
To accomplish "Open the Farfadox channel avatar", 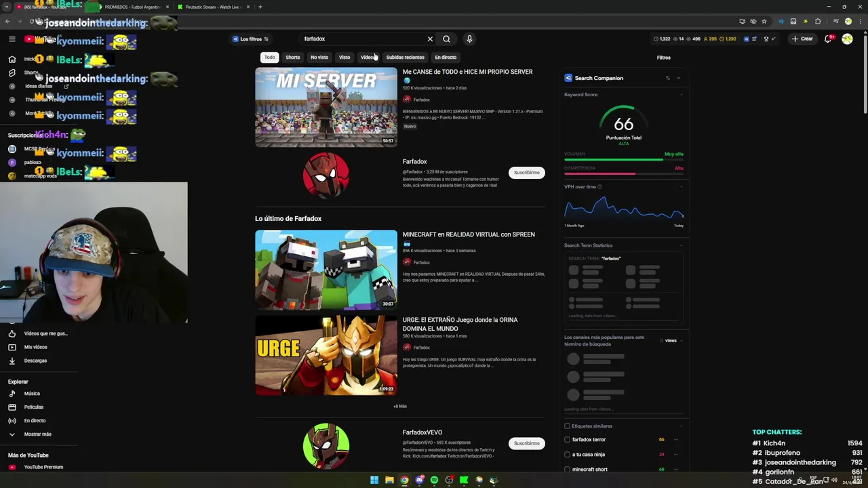I will (326, 176).
